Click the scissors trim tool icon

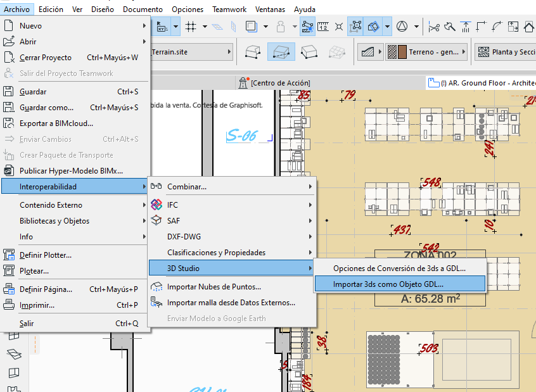[x=434, y=27]
